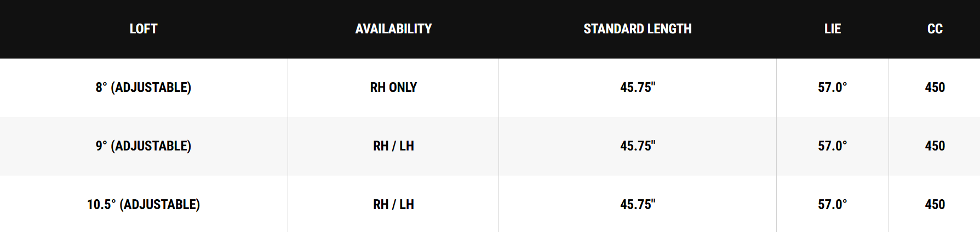Click the CC column header
Image resolution: width=980 pixels, height=232 pixels.
tap(935, 29)
